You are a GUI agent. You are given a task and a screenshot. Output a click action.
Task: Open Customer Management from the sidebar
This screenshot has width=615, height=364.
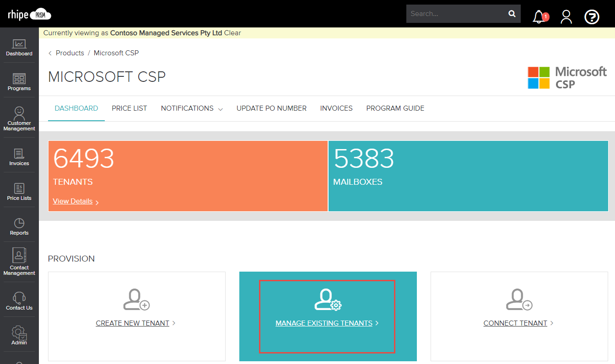[x=19, y=118]
